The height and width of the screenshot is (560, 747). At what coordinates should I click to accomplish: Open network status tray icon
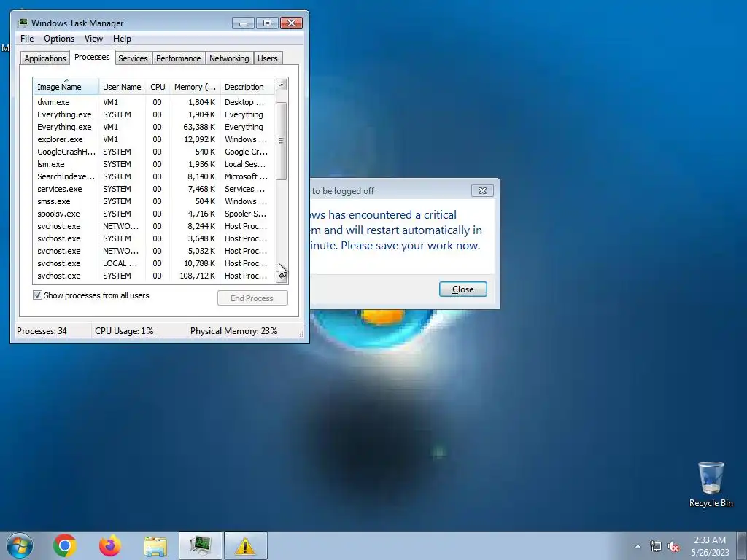coord(656,546)
